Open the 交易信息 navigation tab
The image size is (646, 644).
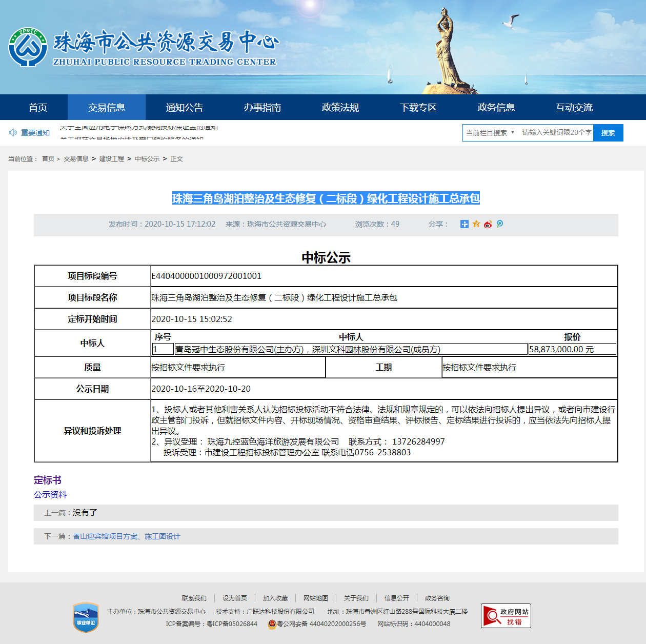107,108
